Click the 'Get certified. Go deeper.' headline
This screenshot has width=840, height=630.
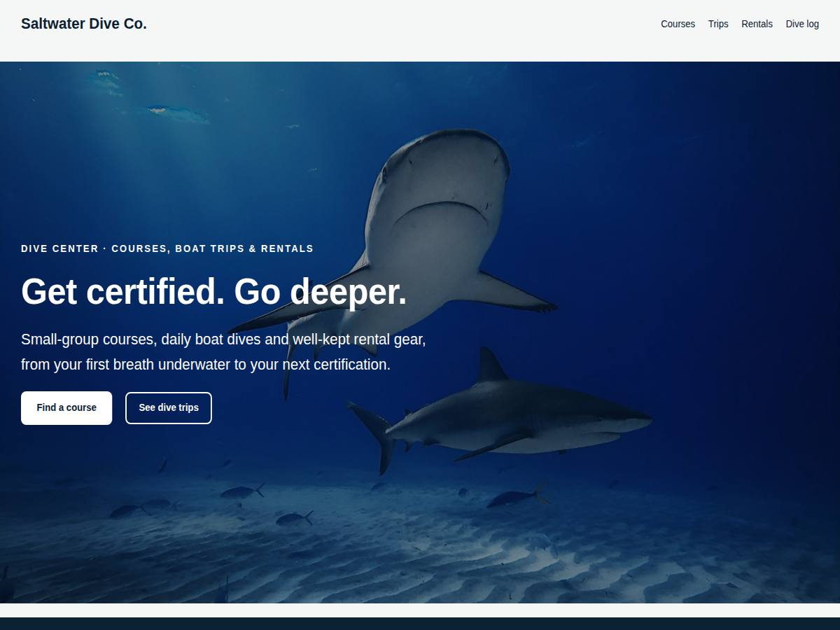coord(213,291)
